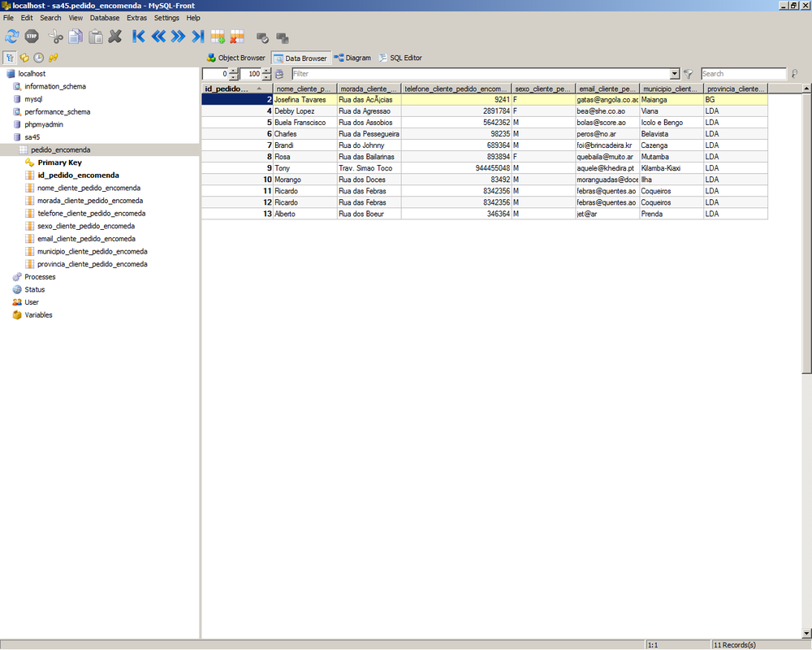Open the Filter dropdown arrow

pos(675,74)
